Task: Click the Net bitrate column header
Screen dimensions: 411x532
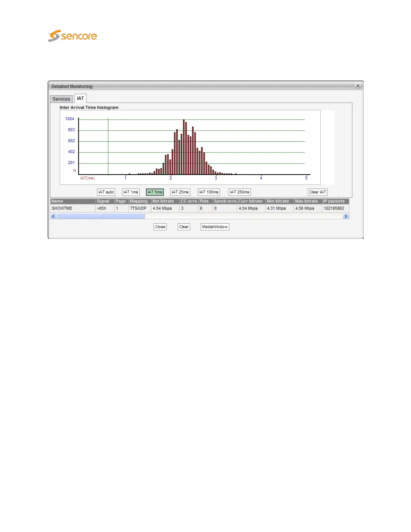Action: [165, 202]
